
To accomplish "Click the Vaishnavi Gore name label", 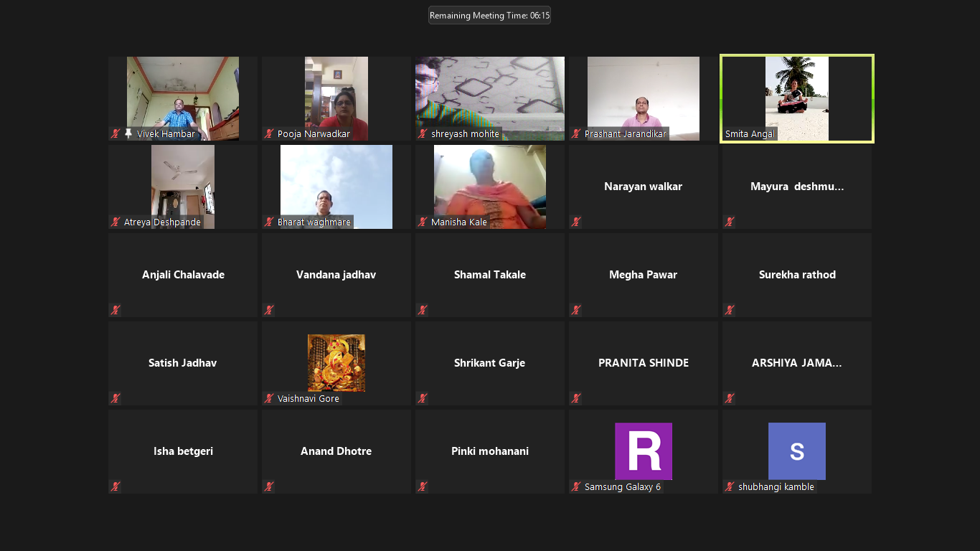I will (308, 399).
